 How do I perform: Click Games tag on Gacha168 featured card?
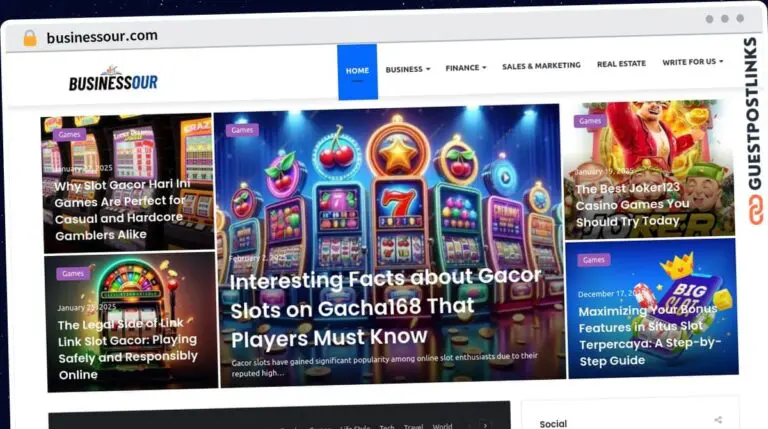click(x=242, y=130)
